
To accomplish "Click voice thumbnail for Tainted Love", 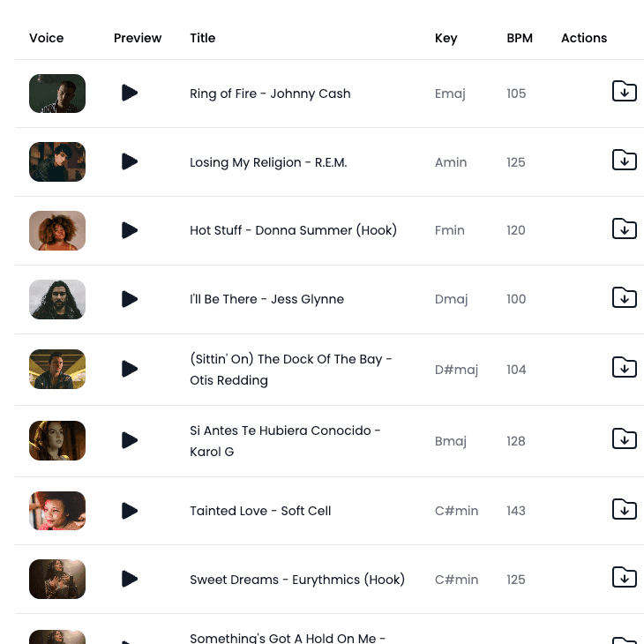I will [57, 511].
